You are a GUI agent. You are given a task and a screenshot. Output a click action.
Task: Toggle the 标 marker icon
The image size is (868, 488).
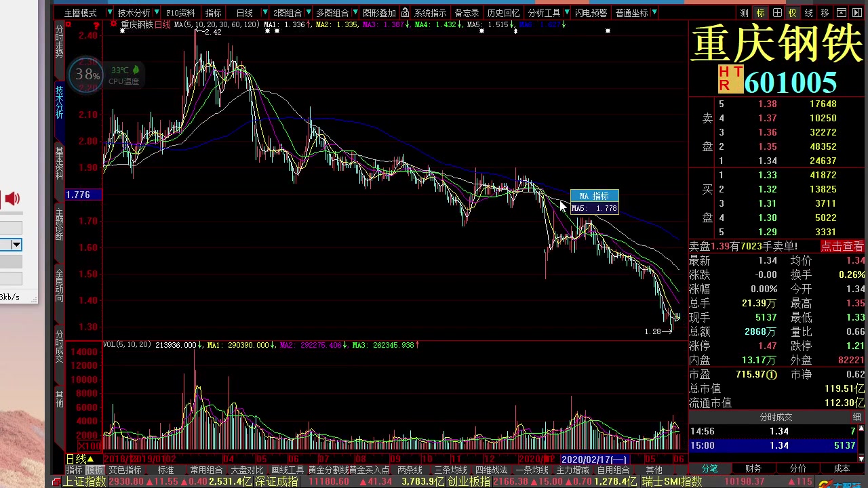click(x=761, y=13)
